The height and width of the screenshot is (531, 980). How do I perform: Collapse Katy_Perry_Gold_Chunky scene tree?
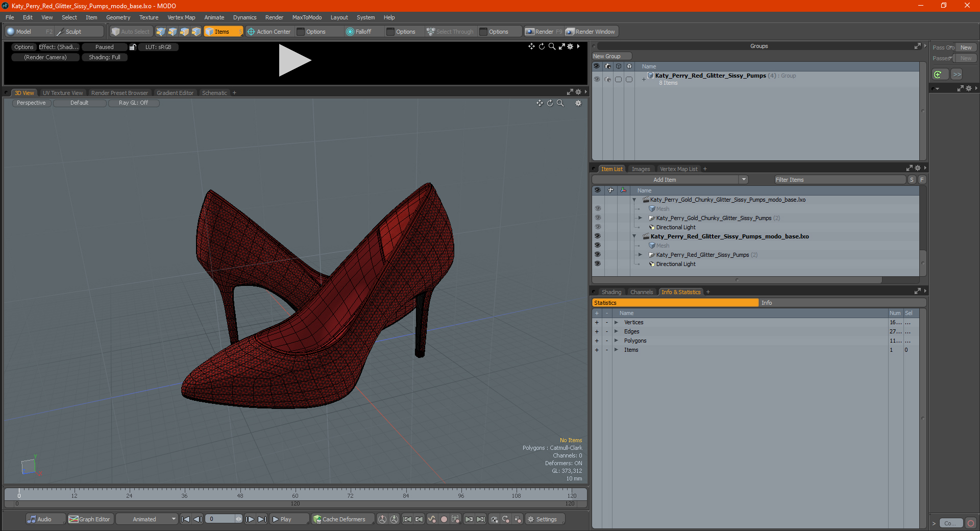[x=634, y=200]
